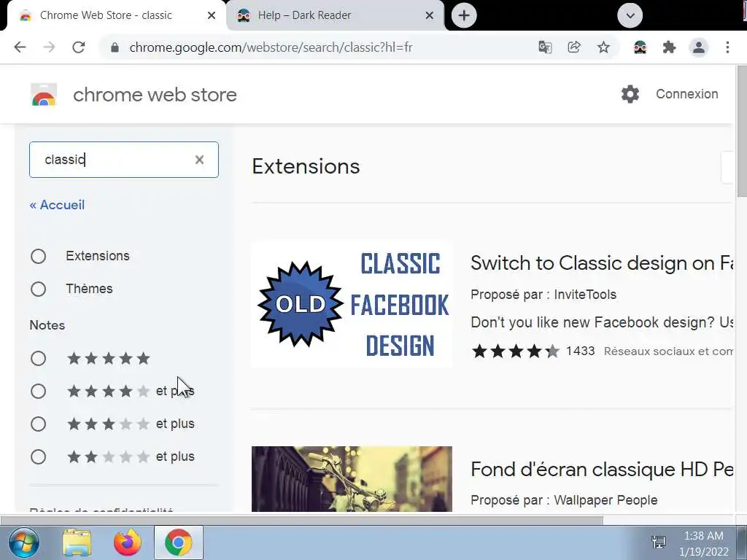
Task: Close the Chrome Web Store tab
Action: click(212, 15)
